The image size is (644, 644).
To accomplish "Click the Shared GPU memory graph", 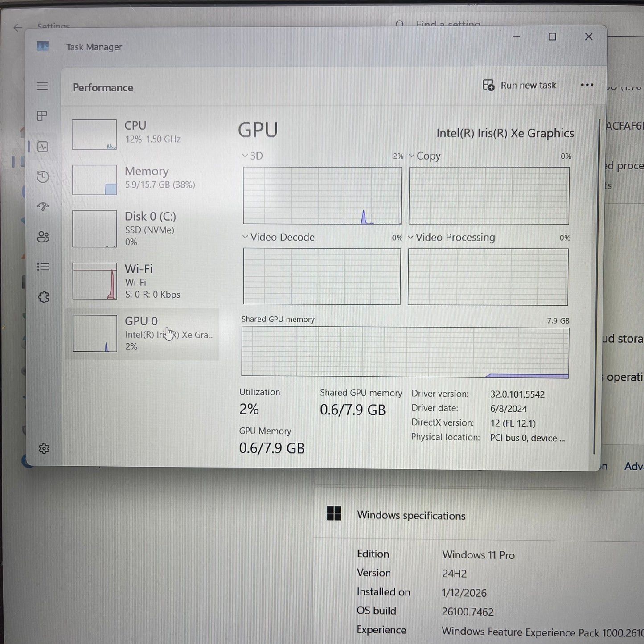I will (x=405, y=351).
